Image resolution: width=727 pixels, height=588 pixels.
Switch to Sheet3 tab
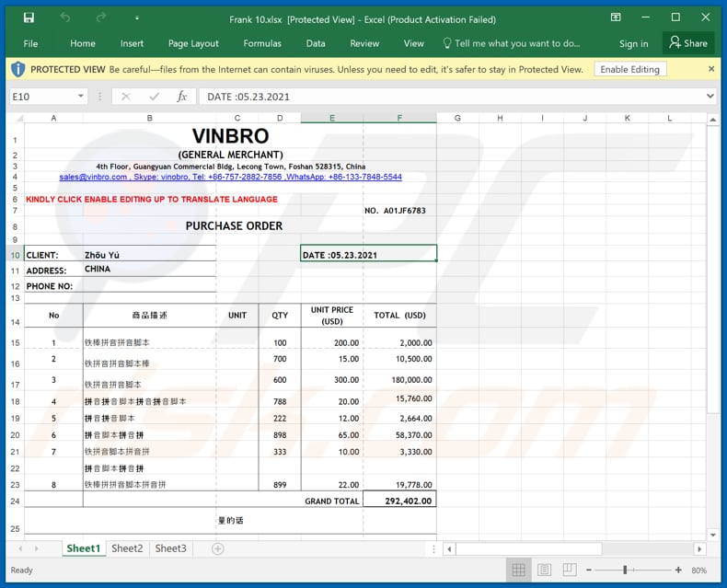click(x=170, y=548)
